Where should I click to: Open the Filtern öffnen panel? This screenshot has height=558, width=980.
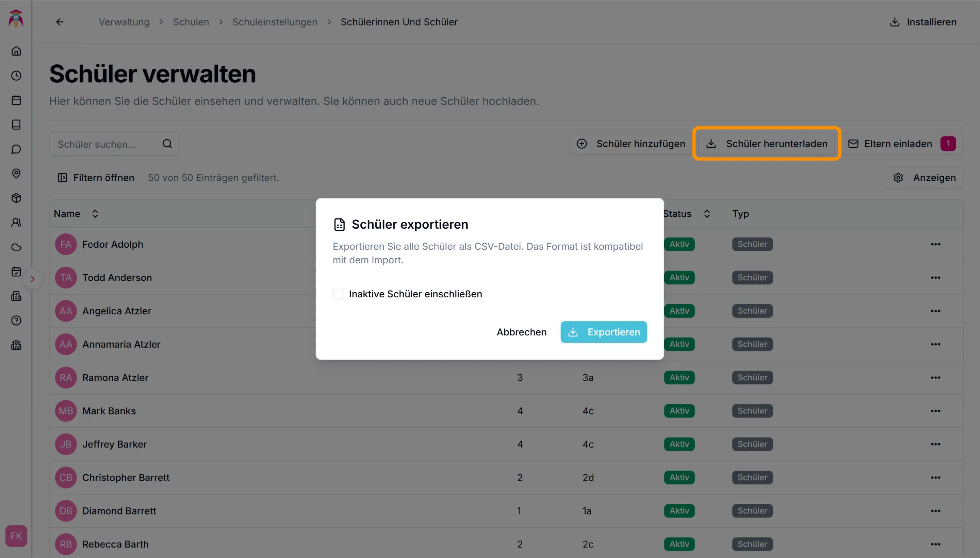[96, 178]
